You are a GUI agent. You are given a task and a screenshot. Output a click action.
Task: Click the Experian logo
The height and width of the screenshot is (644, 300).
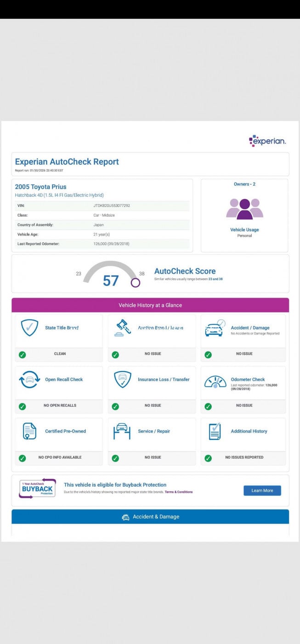pos(267,141)
